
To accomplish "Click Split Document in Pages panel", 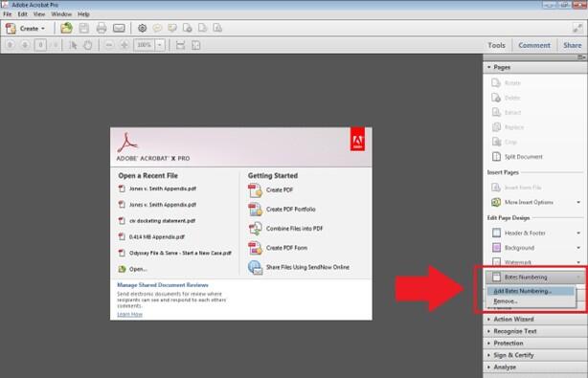I will click(517, 157).
